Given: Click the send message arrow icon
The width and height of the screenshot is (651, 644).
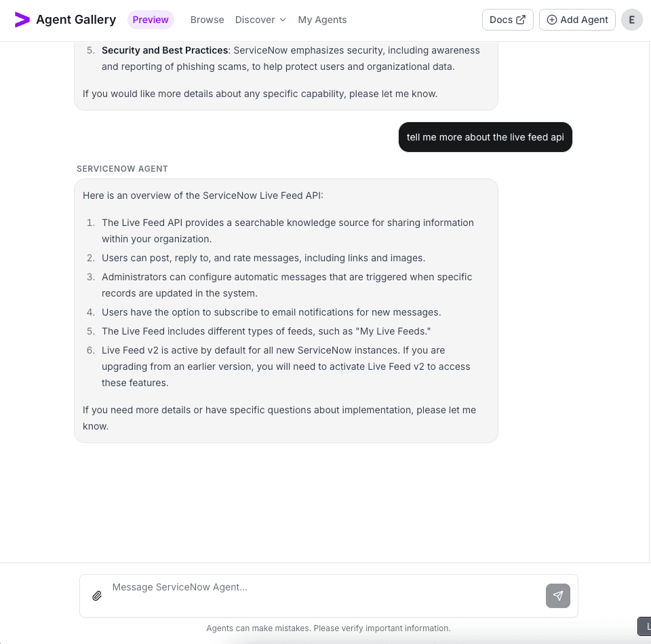Looking at the screenshot, I should point(557,595).
